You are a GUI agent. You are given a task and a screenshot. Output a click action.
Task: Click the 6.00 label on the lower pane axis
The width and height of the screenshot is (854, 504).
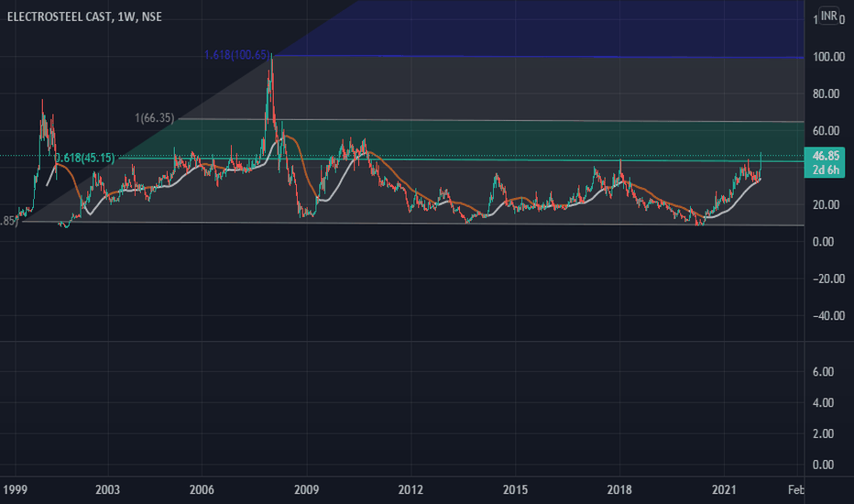pos(823,372)
